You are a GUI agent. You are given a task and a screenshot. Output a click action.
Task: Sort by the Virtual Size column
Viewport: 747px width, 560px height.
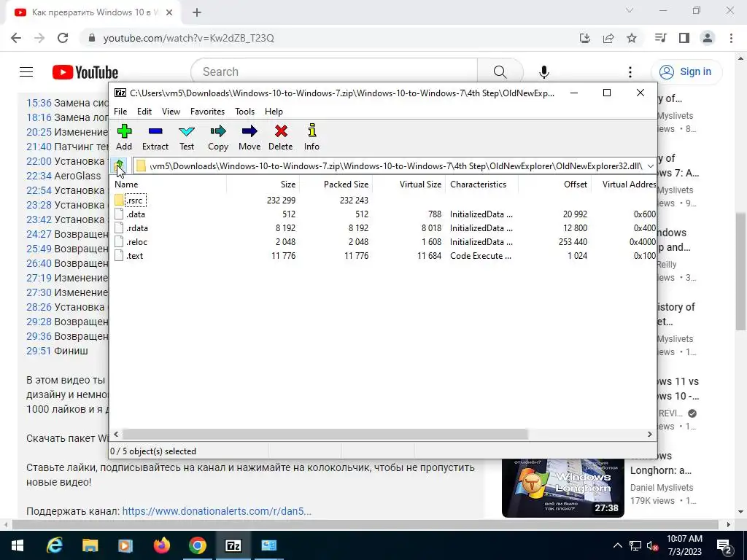click(x=409, y=184)
